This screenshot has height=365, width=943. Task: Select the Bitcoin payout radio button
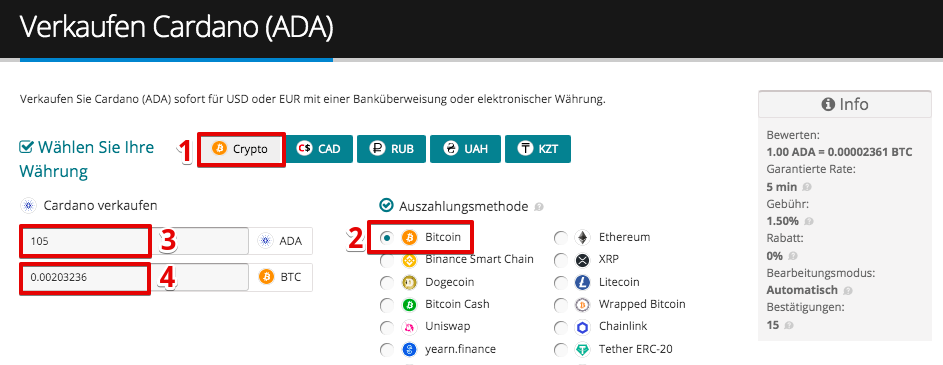388,238
